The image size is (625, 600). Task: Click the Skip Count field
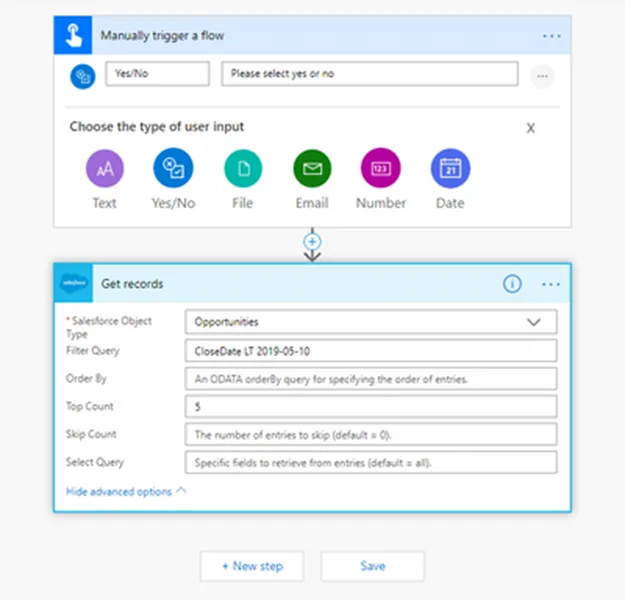point(371,435)
